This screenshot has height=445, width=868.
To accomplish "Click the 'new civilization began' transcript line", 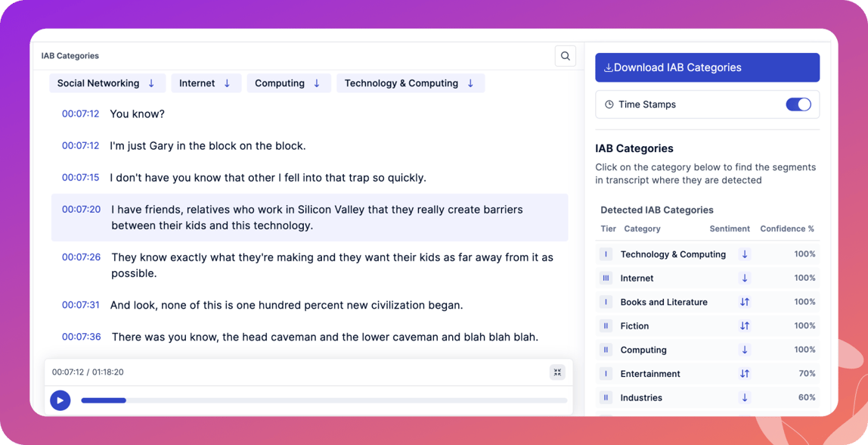I will coord(287,305).
